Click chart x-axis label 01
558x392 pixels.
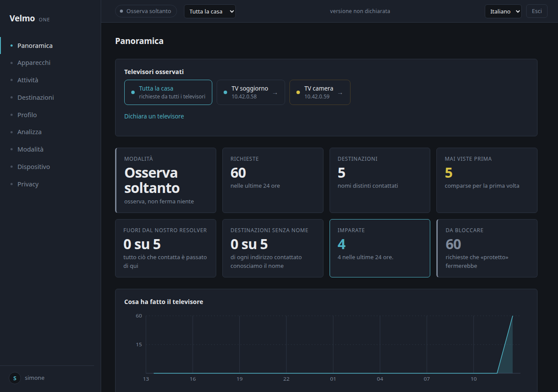333,379
